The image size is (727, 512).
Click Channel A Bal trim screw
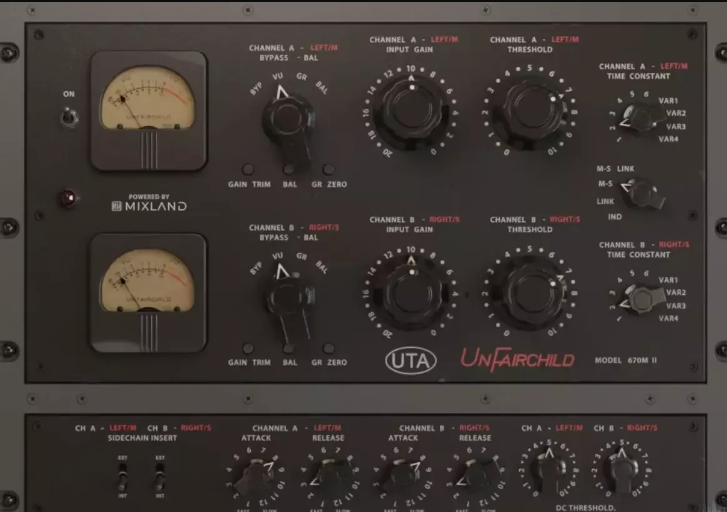[288, 169]
